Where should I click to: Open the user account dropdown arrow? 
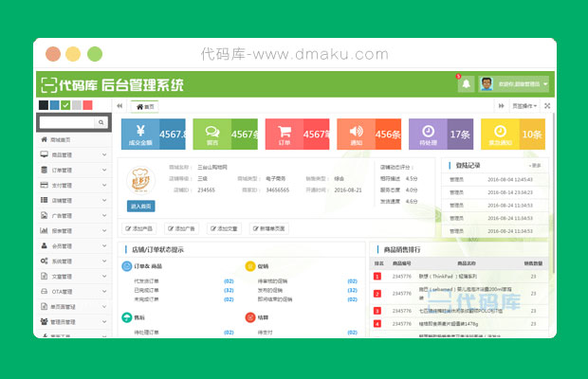(x=545, y=84)
